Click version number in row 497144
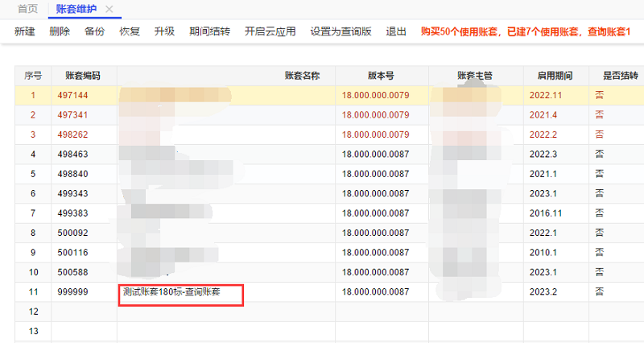The height and width of the screenshot is (343, 644). [x=375, y=95]
